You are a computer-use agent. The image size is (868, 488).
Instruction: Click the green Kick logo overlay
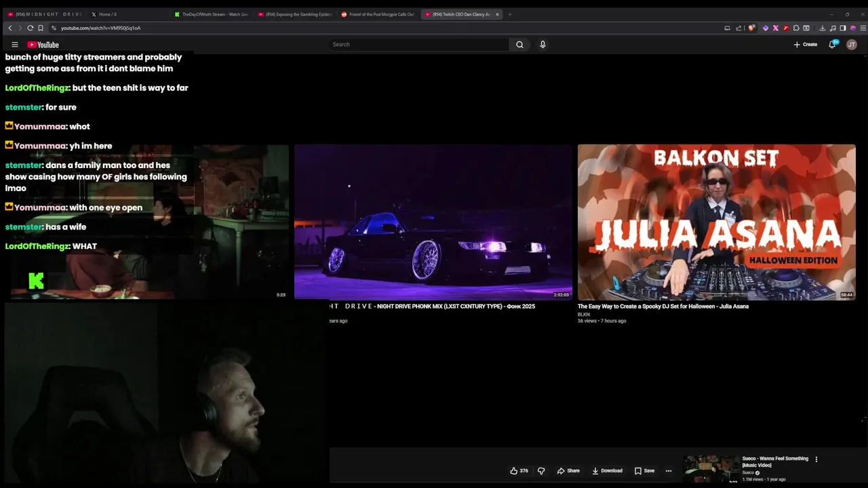pyautogui.click(x=36, y=281)
